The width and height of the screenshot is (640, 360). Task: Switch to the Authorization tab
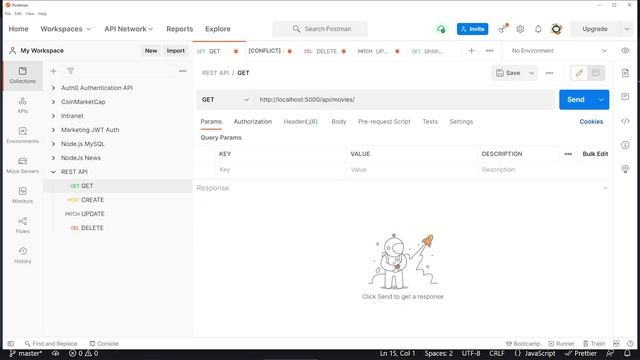[x=253, y=122]
